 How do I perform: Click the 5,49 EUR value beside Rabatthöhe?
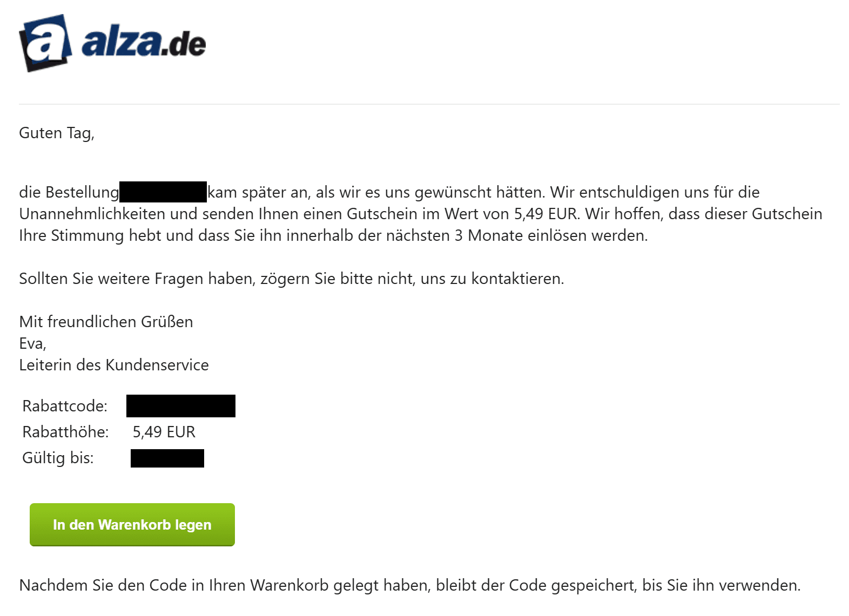tap(164, 432)
